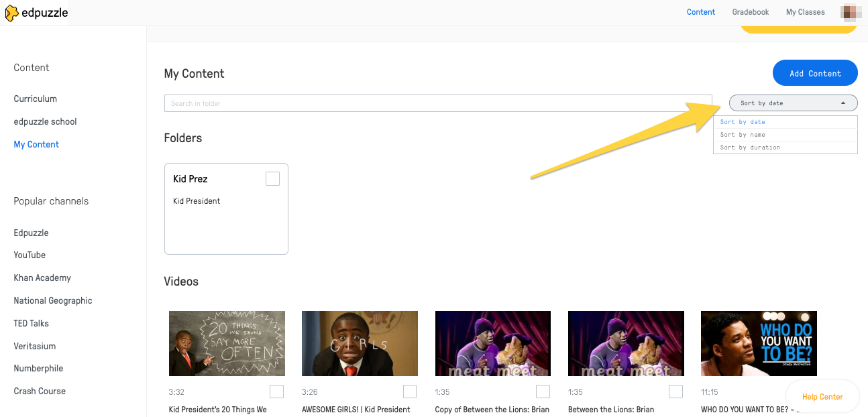Open the Help Center button
This screenshot has height=417, width=868.
pos(822,397)
